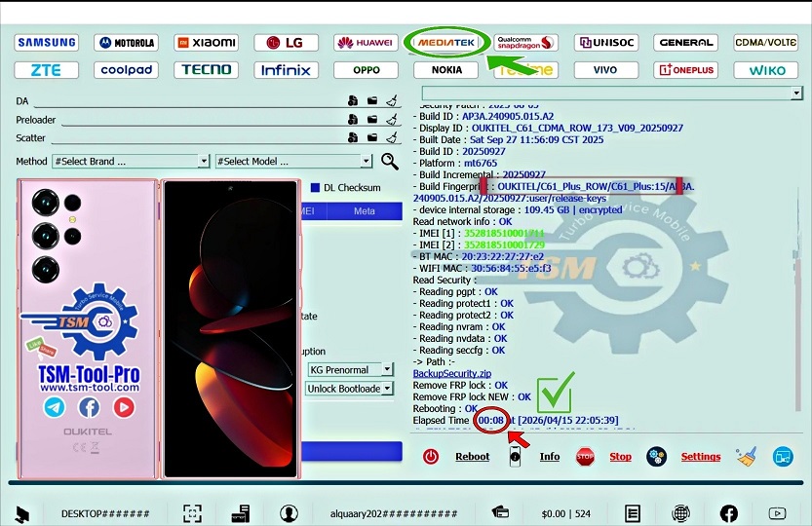Toggle the DL Checksum checkbox
This screenshot has width=812, height=526.
coord(315,188)
